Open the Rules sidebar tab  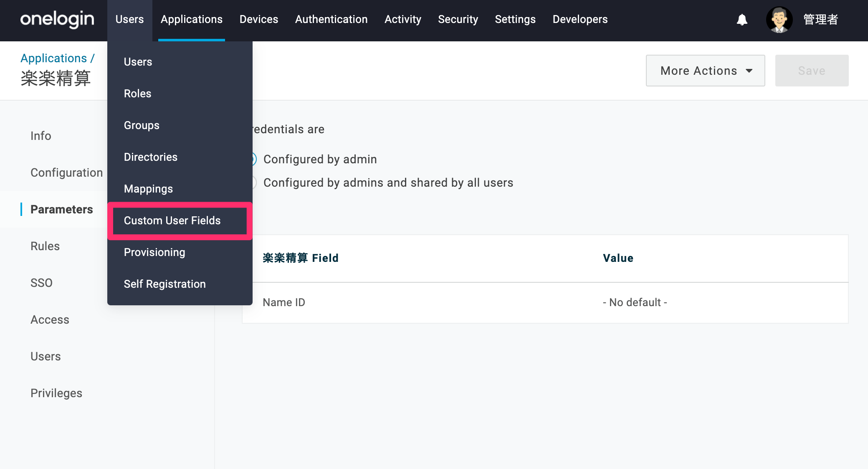click(45, 246)
